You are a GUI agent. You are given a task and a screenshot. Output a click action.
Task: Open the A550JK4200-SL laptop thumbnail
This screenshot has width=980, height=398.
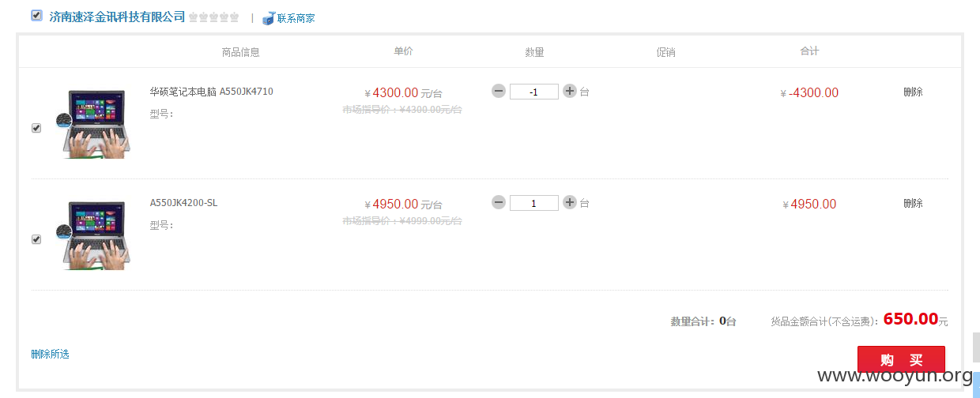93,235
